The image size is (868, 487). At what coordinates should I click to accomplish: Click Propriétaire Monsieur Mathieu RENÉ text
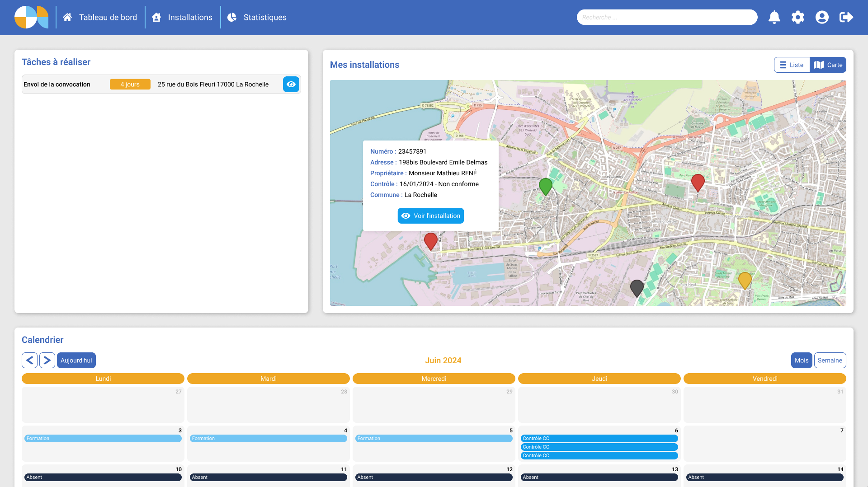click(424, 173)
